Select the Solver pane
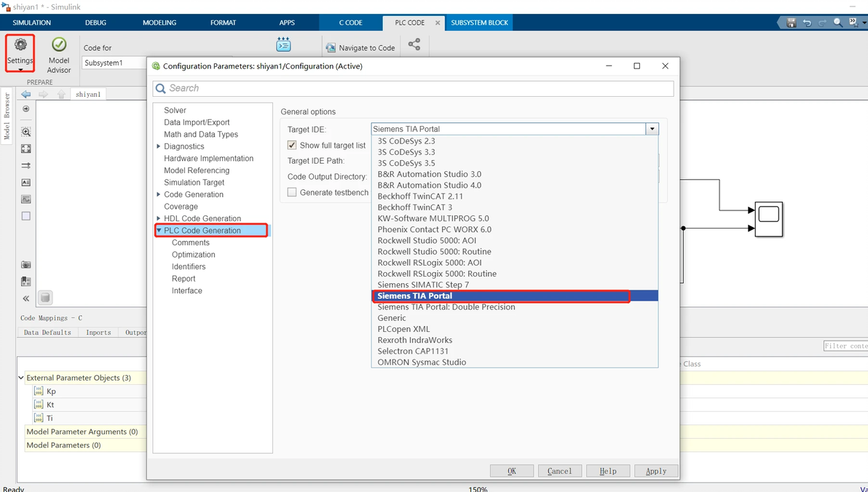868x492 pixels. click(x=175, y=110)
